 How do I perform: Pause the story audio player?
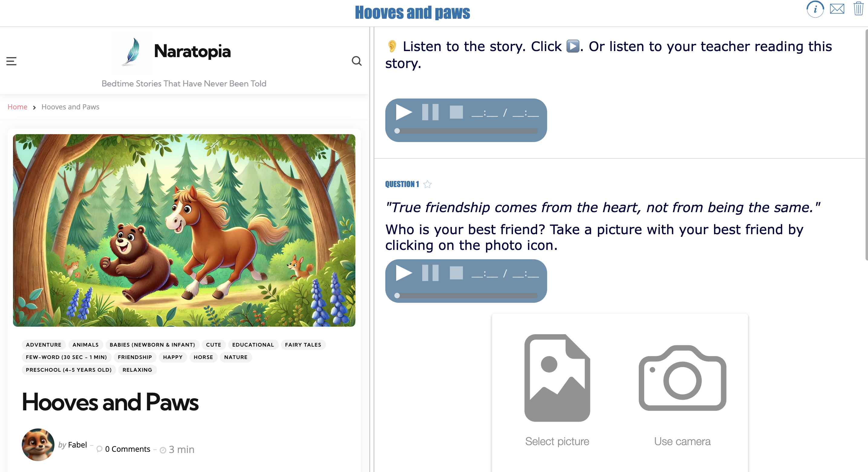[x=431, y=112]
